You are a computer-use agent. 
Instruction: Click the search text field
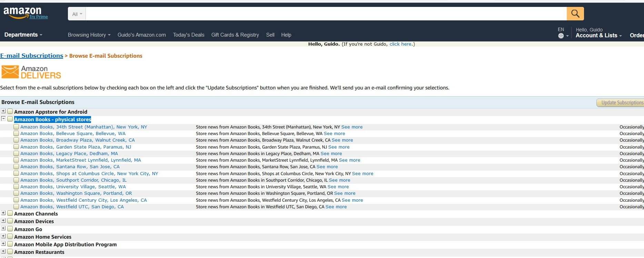click(x=326, y=14)
